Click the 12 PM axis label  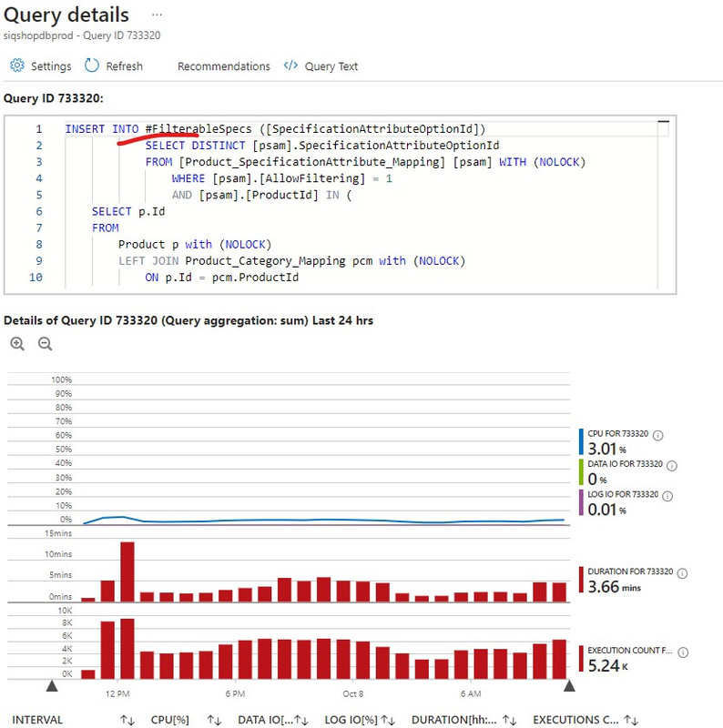[x=117, y=693]
